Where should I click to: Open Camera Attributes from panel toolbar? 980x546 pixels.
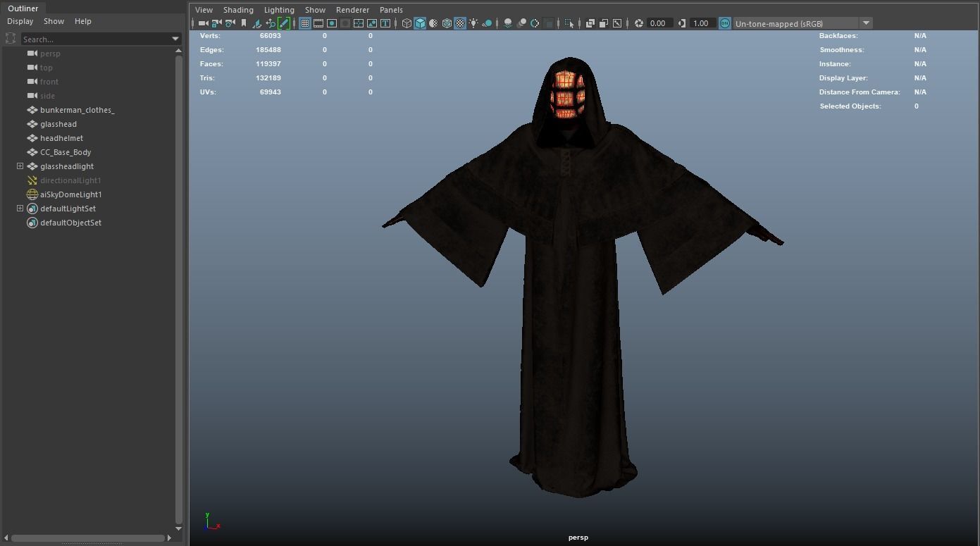[x=230, y=23]
